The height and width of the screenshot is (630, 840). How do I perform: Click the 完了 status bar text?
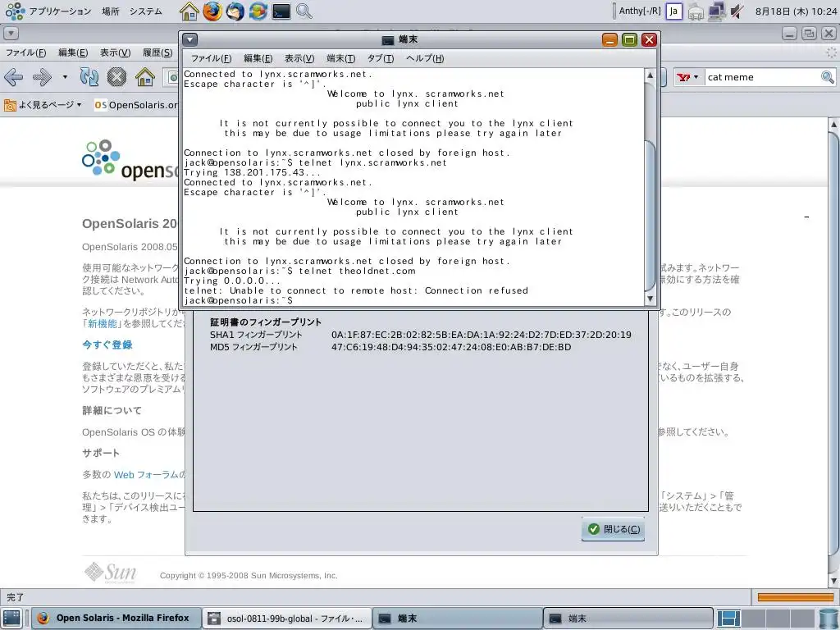pyautogui.click(x=15, y=597)
